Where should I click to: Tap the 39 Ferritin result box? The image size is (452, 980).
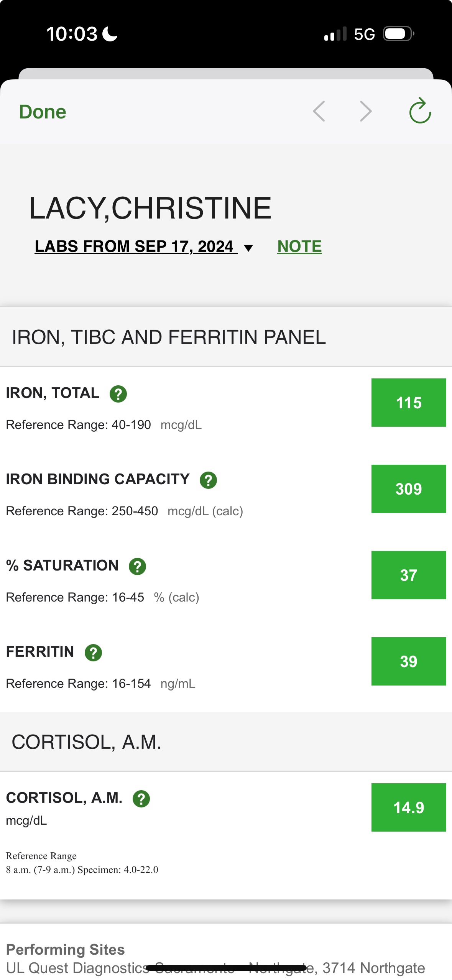tap(409, 661)
